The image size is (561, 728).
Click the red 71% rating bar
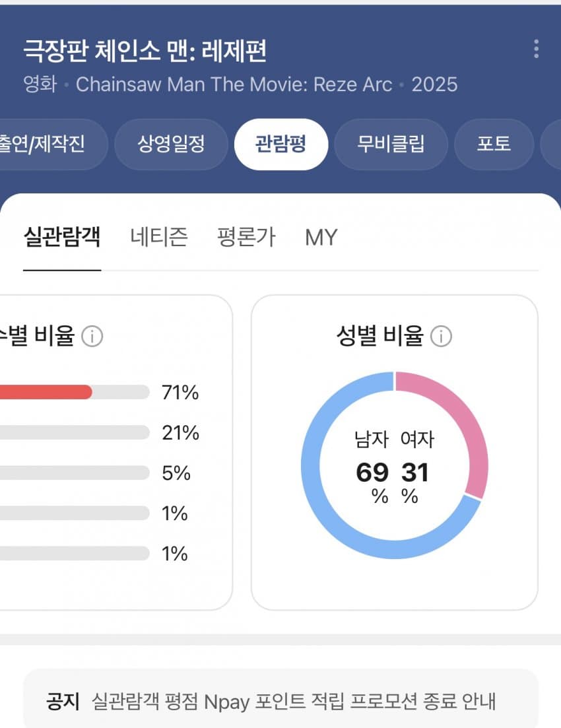coord(46,392)
